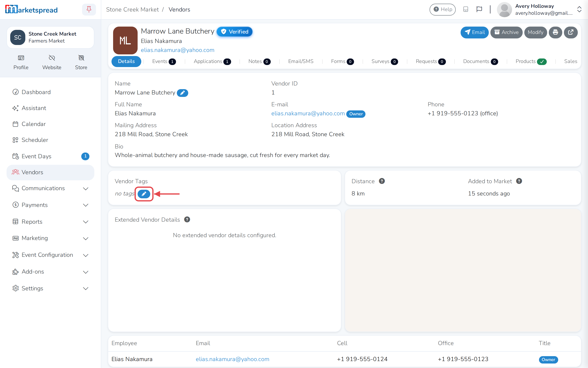Click the pin sidebar icon
This screenshot has width=588, height=368.
click(89, 9)
